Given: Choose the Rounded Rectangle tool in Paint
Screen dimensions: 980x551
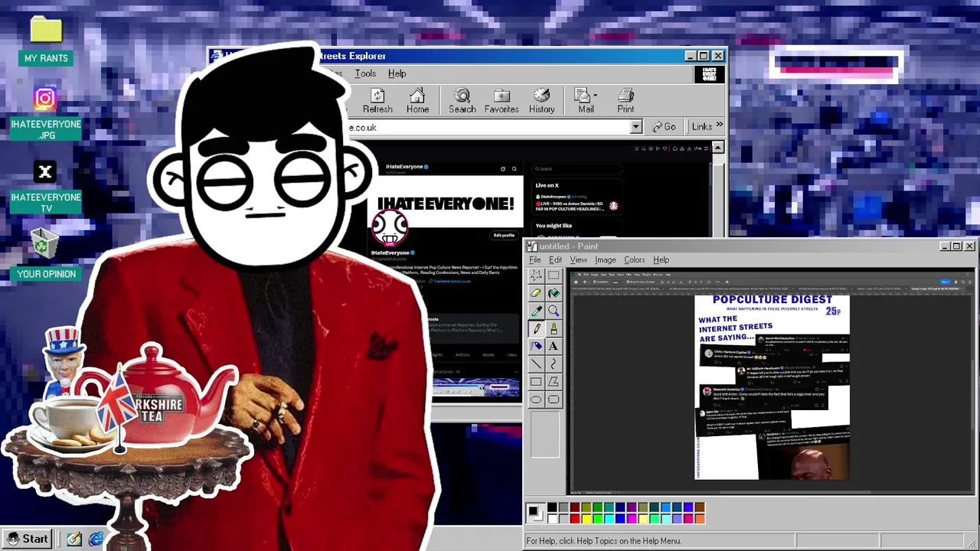Looking at the screenshot, I should pyautogui.click(x=554, y=399).
